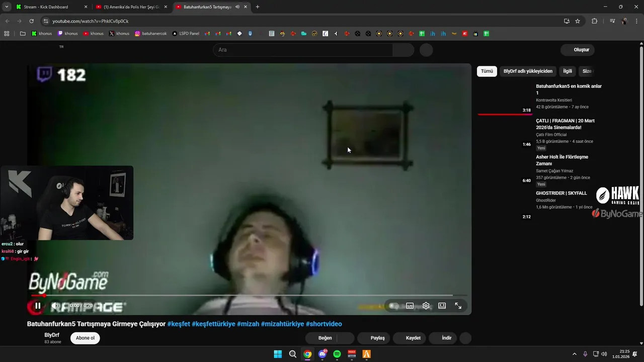Open the Kontravolta Kesitleri channel
644x362 pixels.
click(x=554, y=100)
